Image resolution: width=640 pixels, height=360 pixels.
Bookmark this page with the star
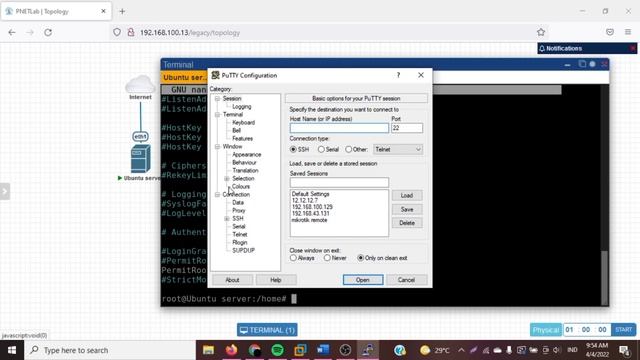coord(541,32)
